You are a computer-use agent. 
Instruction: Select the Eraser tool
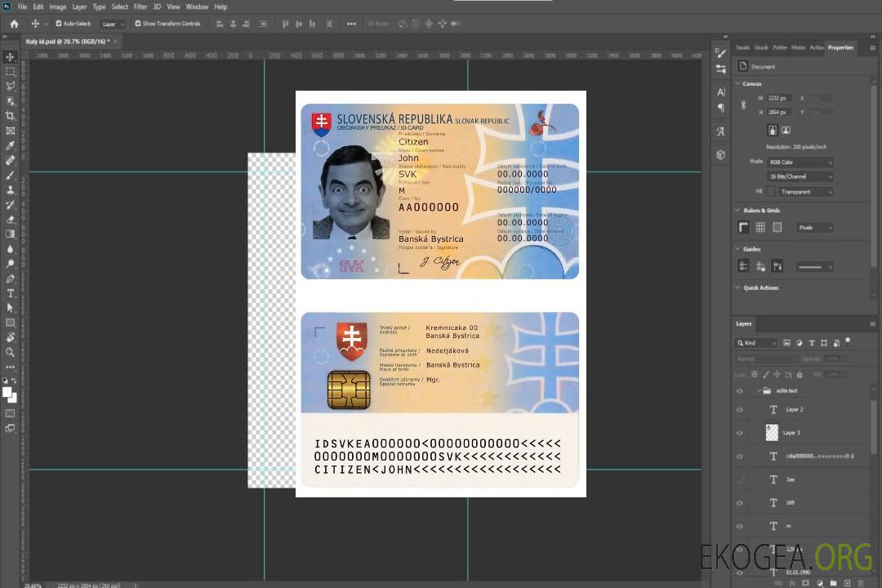coord(10,220)
